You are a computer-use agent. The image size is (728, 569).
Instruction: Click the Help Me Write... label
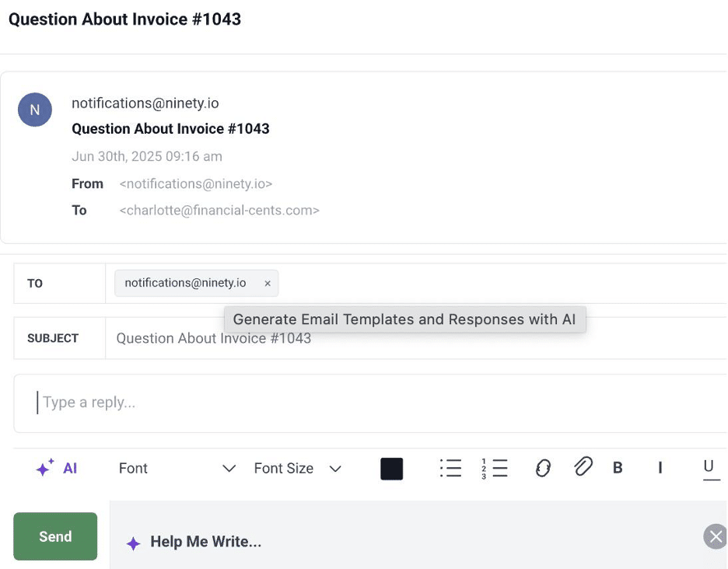(205, 542)
